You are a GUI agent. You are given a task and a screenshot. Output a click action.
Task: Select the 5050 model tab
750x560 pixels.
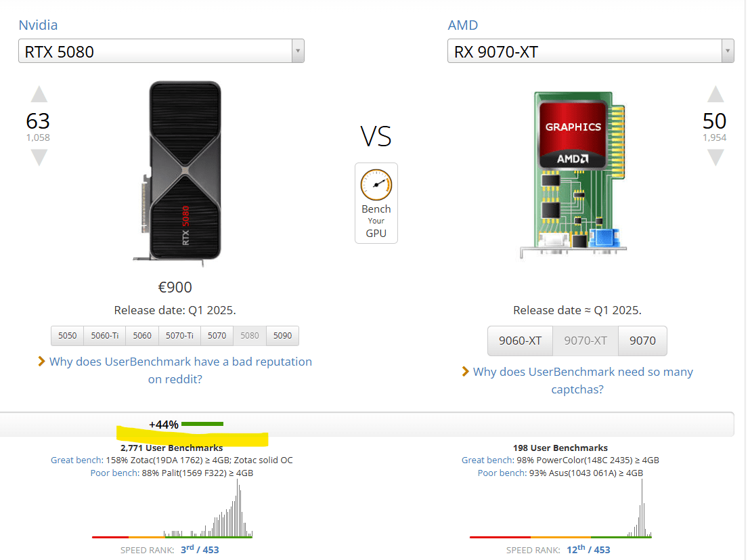[x=68, y=335]
